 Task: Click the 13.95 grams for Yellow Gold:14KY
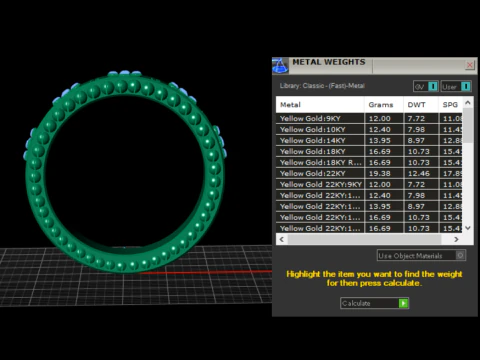(x=379, y=140)
